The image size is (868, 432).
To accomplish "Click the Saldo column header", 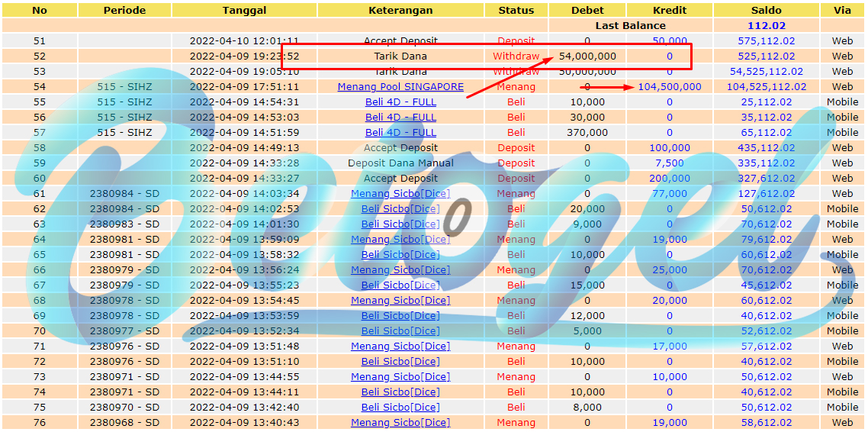I will click(x=766, y=10).
